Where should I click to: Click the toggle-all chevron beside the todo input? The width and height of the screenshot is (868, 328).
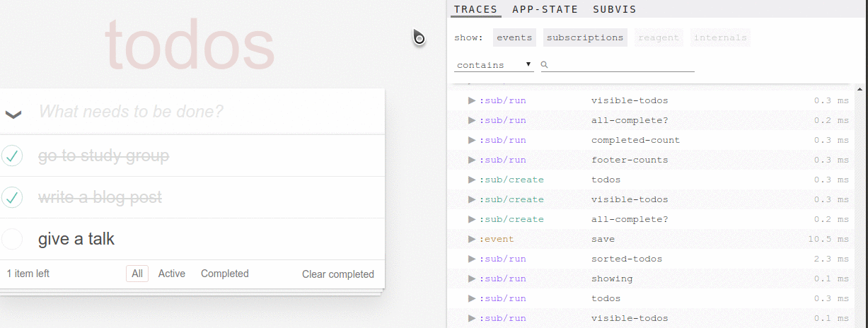(x=13, y=113)
